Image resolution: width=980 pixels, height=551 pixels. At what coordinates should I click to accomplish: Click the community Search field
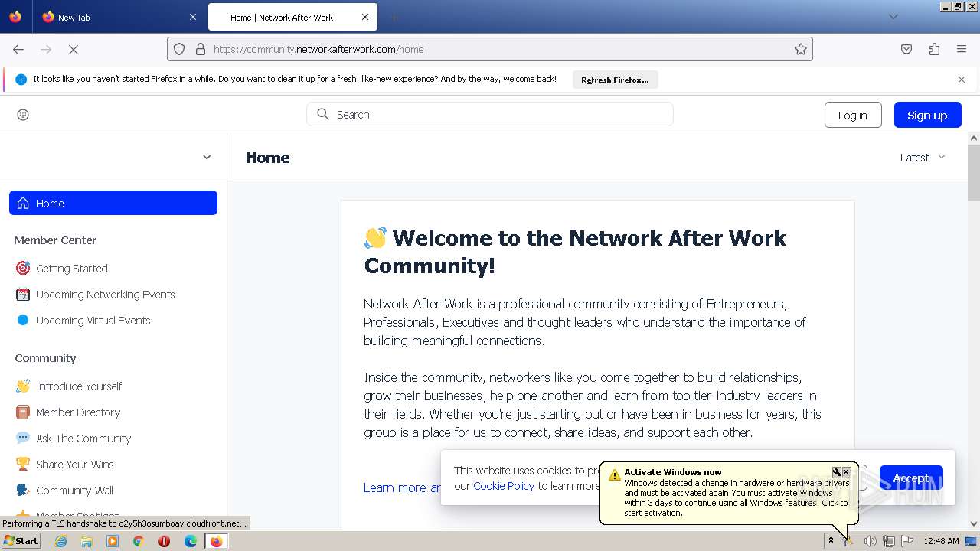(x=490, y=114)
